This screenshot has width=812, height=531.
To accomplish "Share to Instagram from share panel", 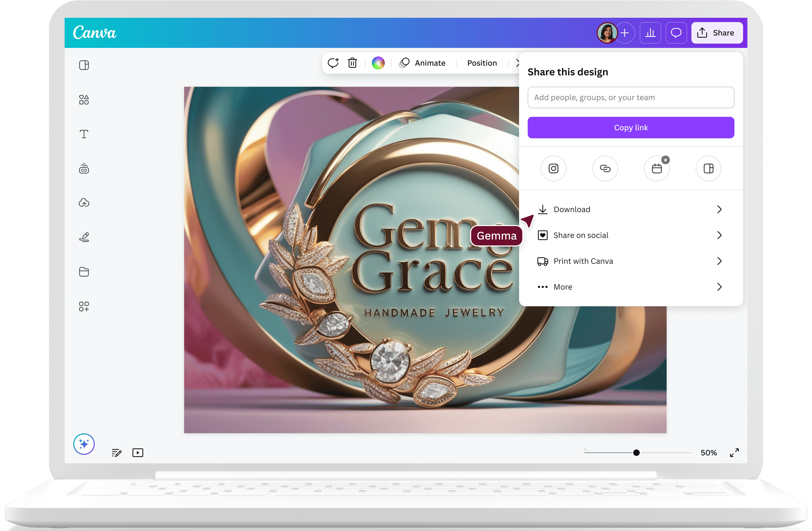I will 553,168.
